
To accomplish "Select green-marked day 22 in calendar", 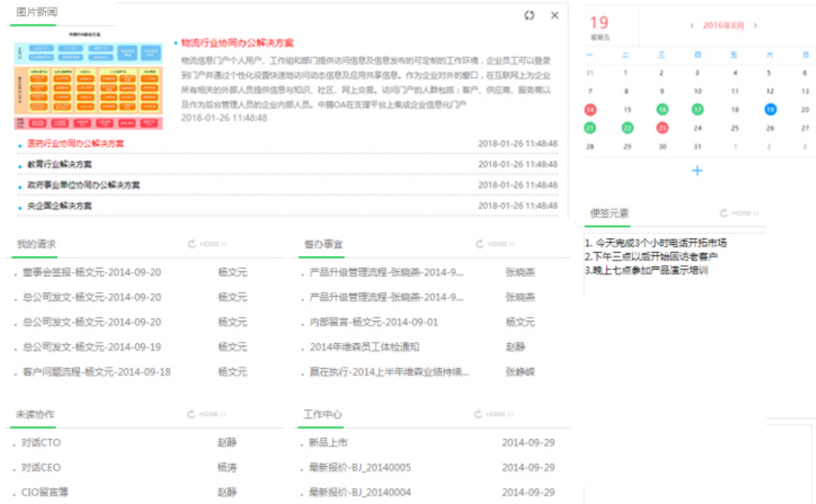I will (x=627, y=128).
